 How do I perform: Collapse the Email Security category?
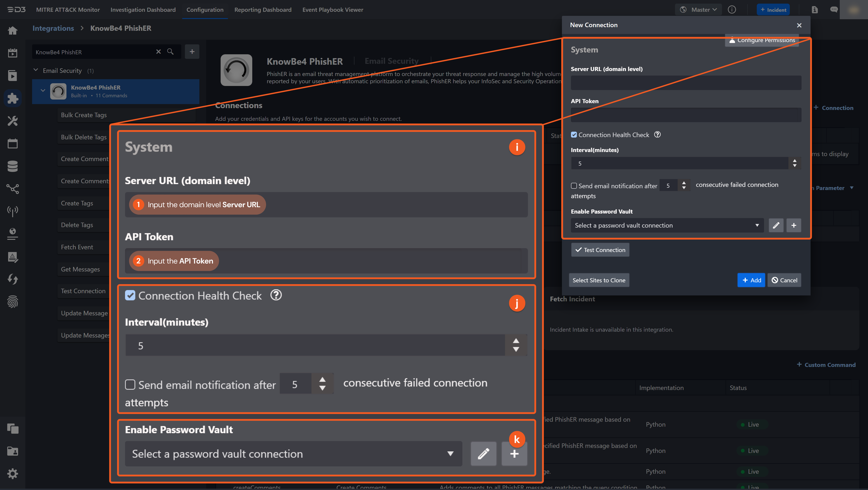(36, 70)
